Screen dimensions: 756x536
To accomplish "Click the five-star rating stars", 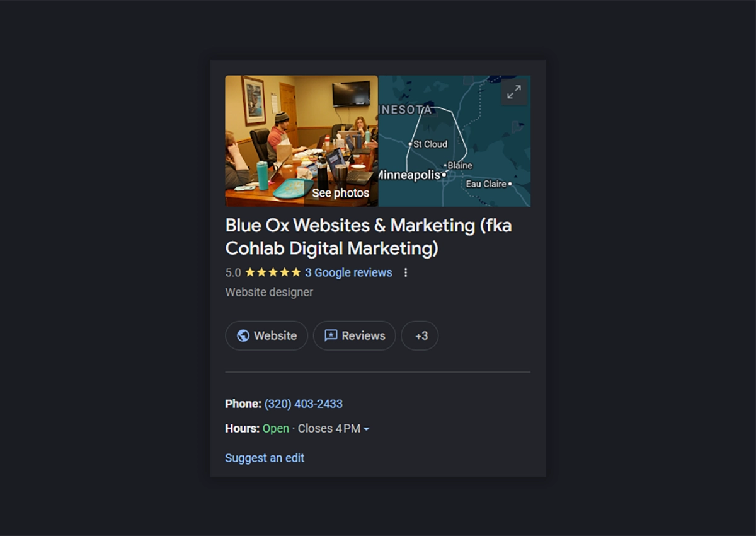I will [273, 272].
